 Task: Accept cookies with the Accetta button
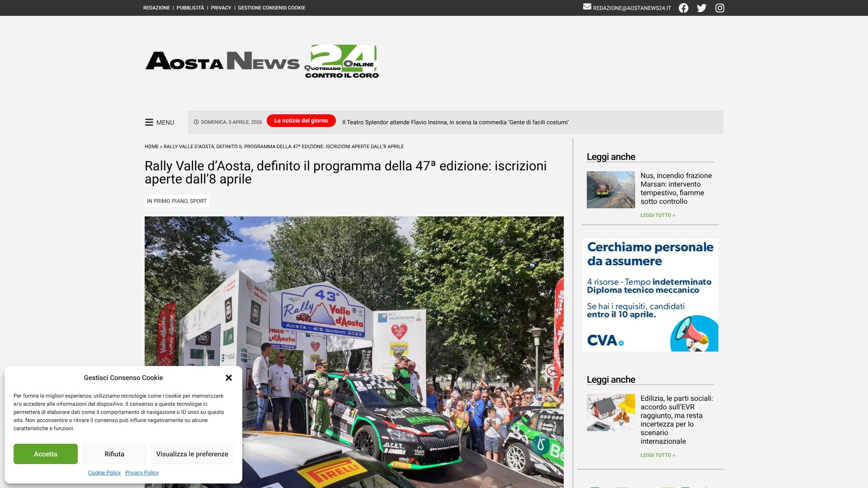coord(45,454)
